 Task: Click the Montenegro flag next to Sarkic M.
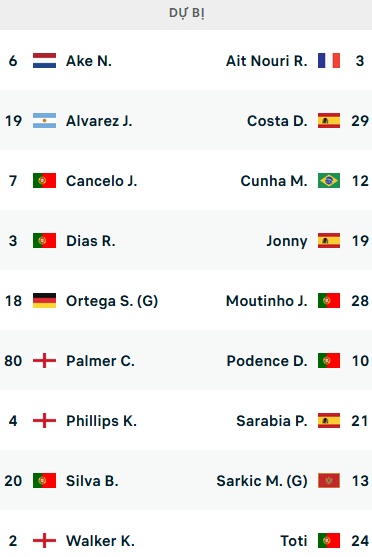tap(329, 481)
